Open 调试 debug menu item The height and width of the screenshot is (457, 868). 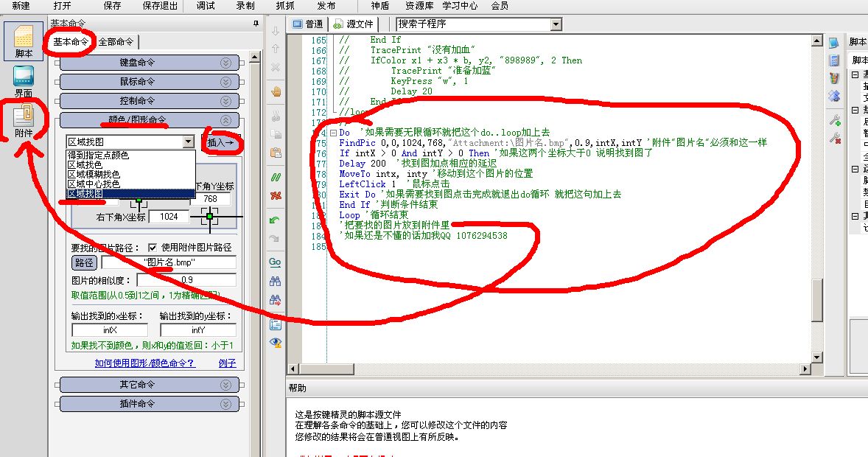pyautogui.click(x=206, y=6)
